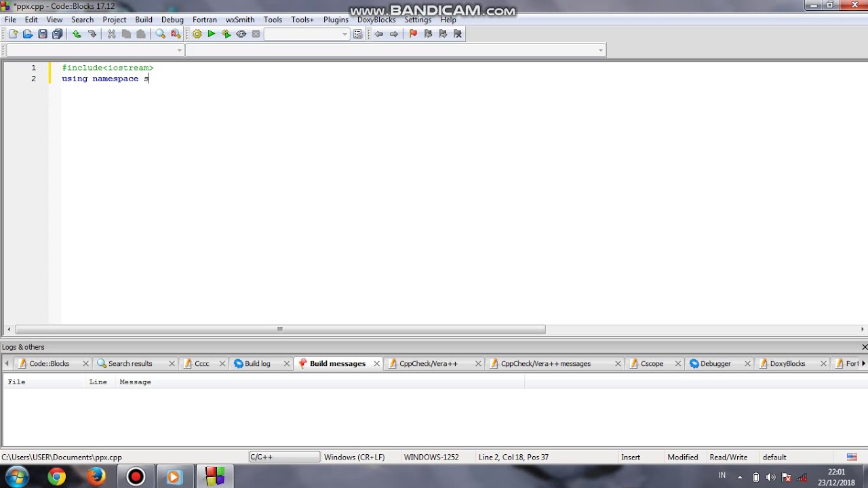This screenshot has width=868, height=488.
Task: Go to next bookmark icon
Action: 443,34
